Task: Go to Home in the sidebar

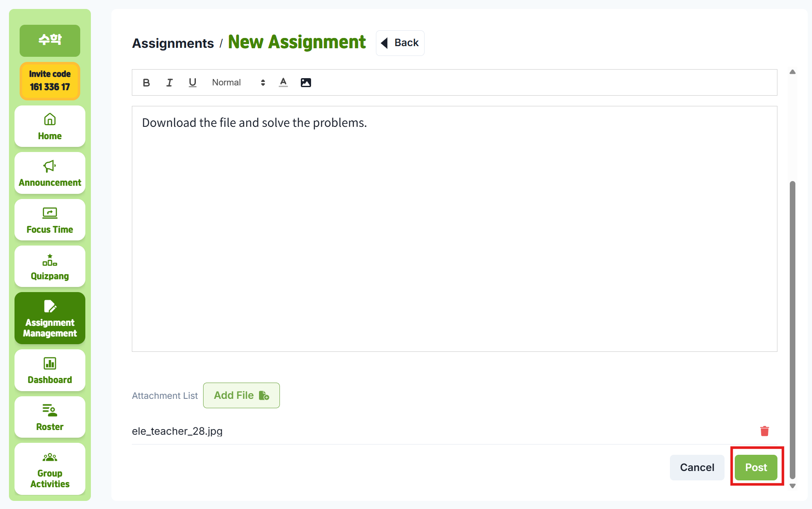Action: click(x=50, y=127)
